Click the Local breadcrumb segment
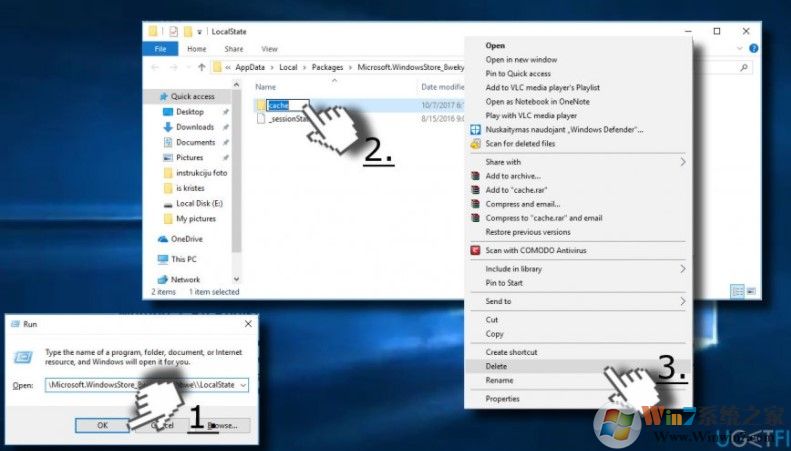This screenshot has width=791, height=451. click(288, 67)
